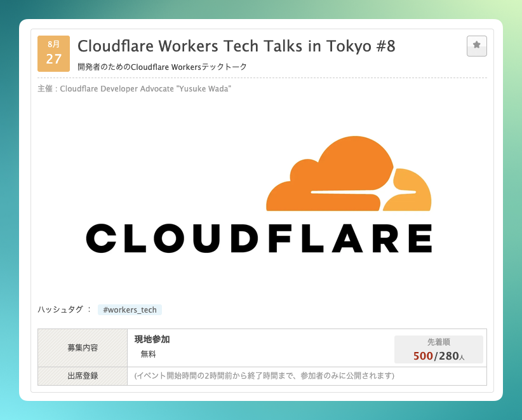
Task: Click the 募集内容 row header
Action: coord(83,348)
